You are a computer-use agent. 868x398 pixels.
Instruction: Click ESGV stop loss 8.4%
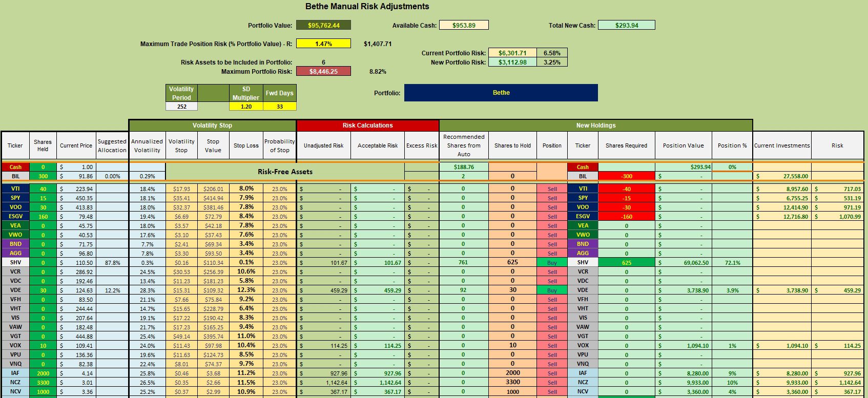[x=246, y=216]
